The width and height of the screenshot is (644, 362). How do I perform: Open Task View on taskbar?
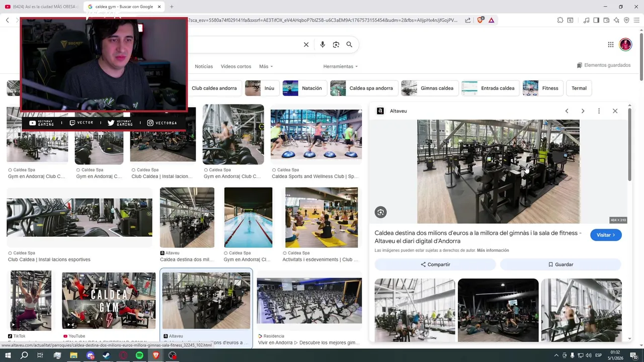(40, 355)
